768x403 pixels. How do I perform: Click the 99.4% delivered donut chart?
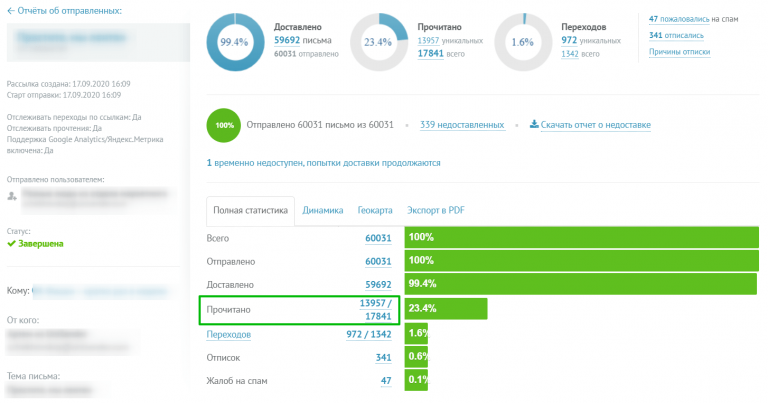pos(235,42)
